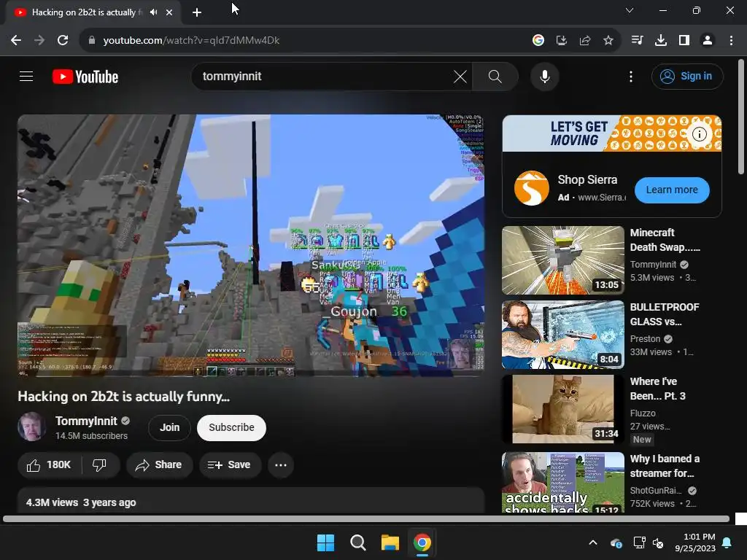Open the YouTube hamburger guide menu
The width and height of the screenshot is (747, 560).
tap(26, 76)
